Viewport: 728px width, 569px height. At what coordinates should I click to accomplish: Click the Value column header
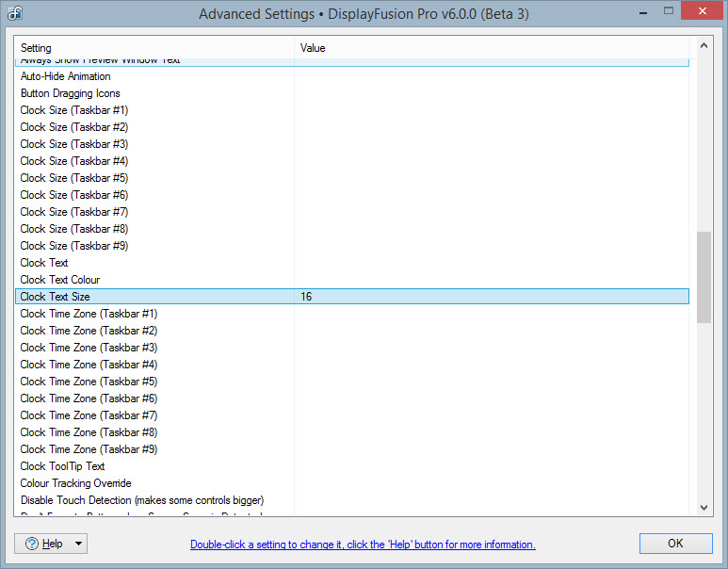(490, 47)
